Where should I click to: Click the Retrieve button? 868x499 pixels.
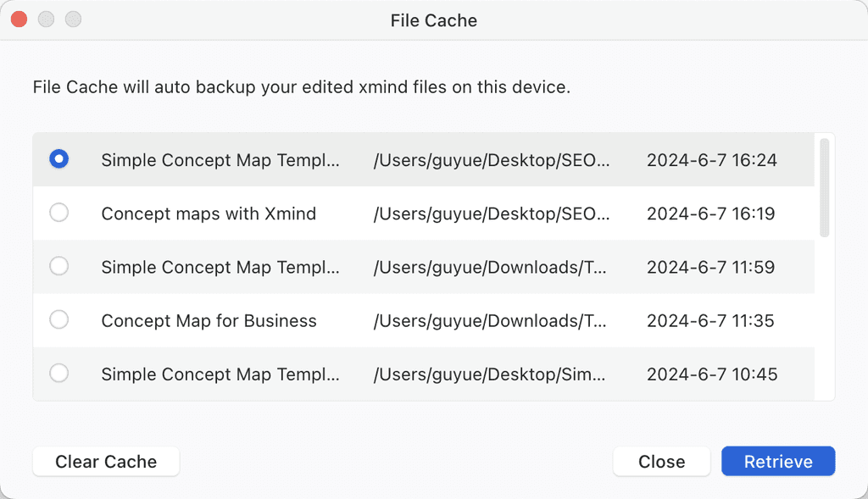(x=777, y=461)
